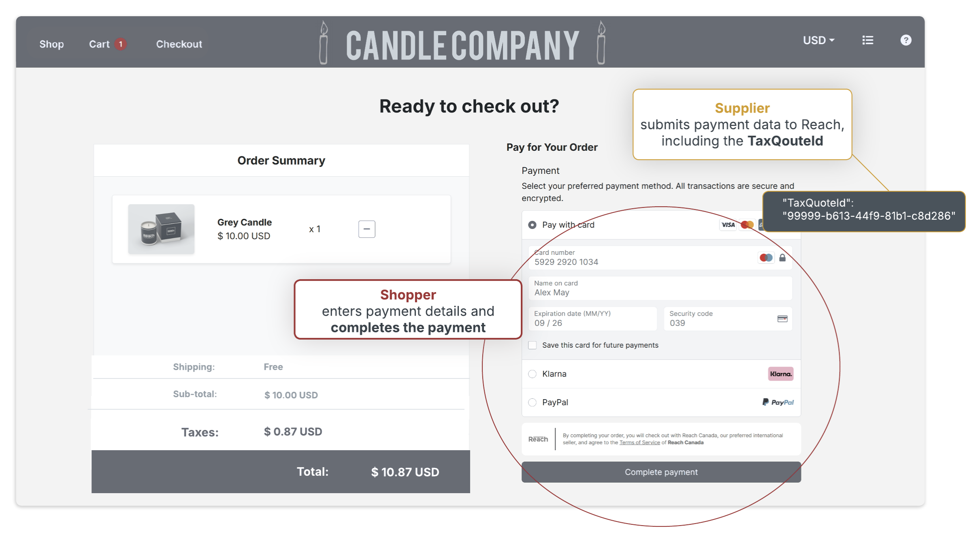Click the card brand icon inside card number field
The image size is (980, 543).
[765, 258]
